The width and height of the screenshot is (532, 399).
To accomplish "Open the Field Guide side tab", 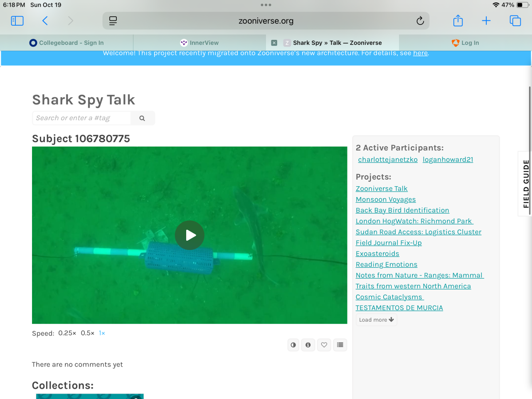I will (526, 184).
